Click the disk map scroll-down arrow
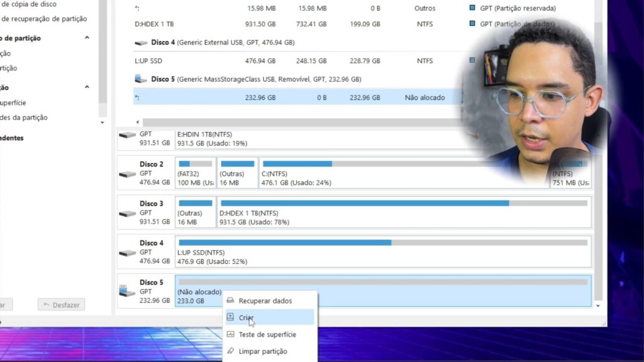The width and height of the screenshot is (644, 362). 598,306
